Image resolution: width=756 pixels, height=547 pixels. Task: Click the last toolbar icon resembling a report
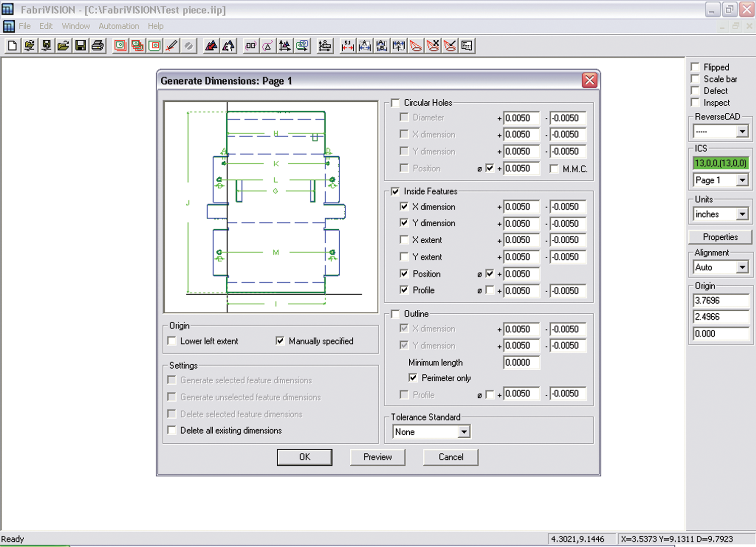(467, 46)
